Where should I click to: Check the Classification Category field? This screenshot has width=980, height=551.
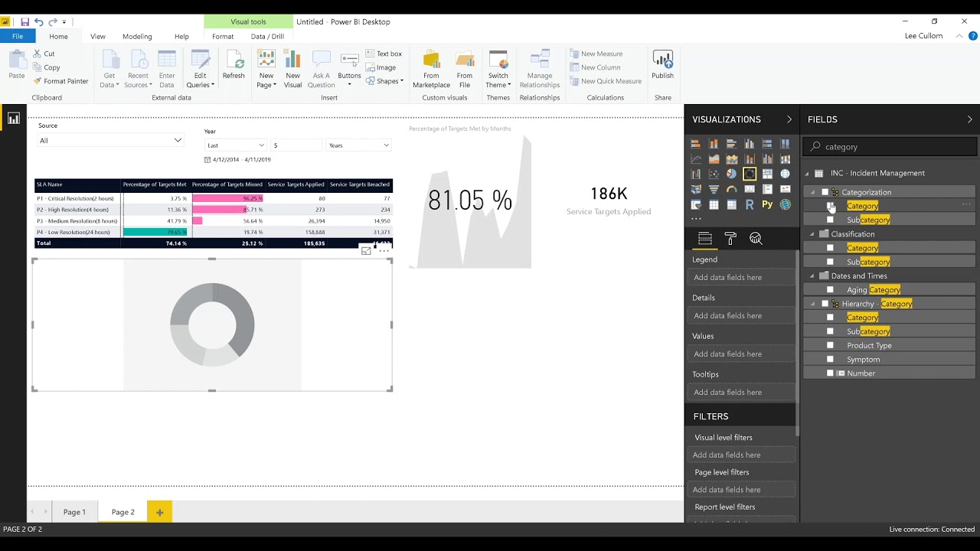point(830,248)
